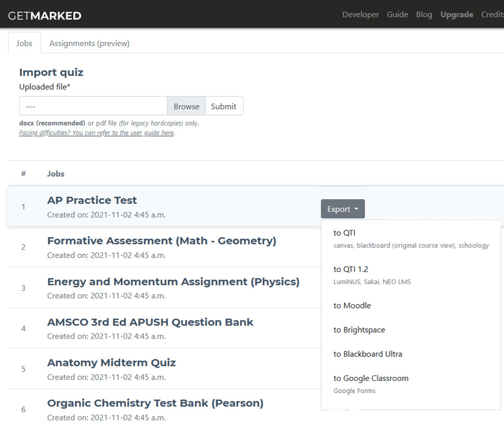Click the Browse file button

tap(186, 106)
